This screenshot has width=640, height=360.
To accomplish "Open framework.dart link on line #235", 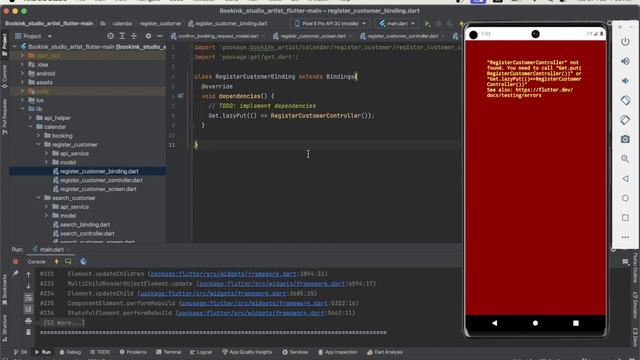I will (x=255, y=303).
